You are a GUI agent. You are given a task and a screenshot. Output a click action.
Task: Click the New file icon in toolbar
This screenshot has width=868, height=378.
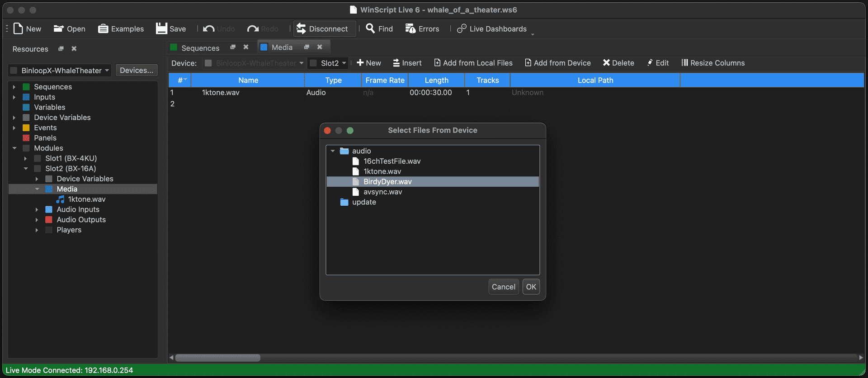pyautogui.click(x=18, y=29)
